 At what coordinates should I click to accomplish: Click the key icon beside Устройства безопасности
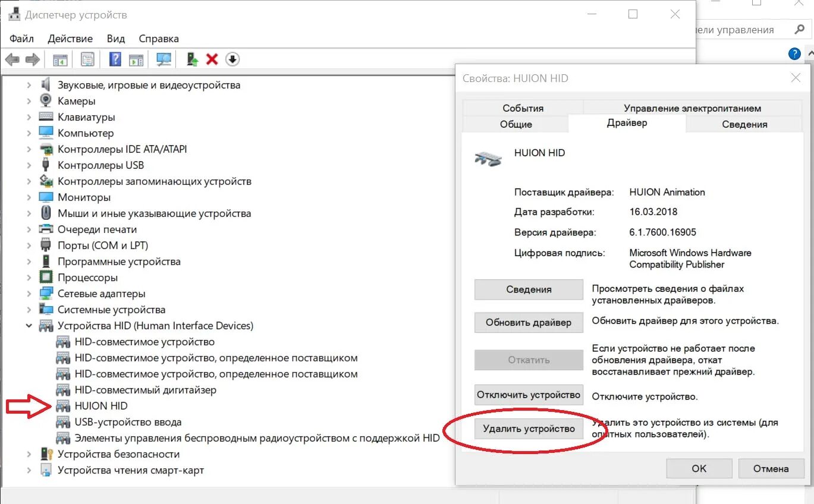tap(46, 454)
